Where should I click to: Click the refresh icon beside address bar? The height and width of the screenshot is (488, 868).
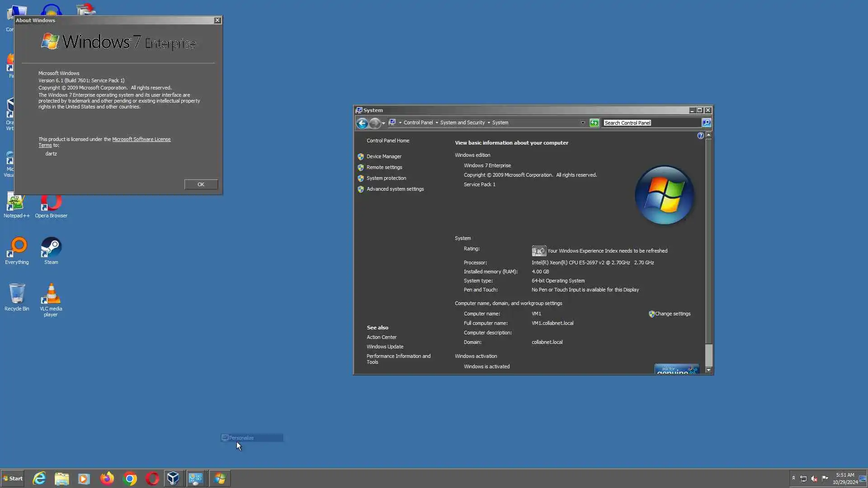[594, 123]
